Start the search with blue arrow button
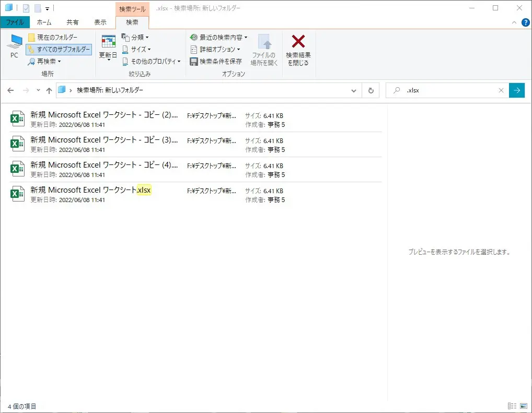This screenshot has width=532, height=413. point(517,90)
